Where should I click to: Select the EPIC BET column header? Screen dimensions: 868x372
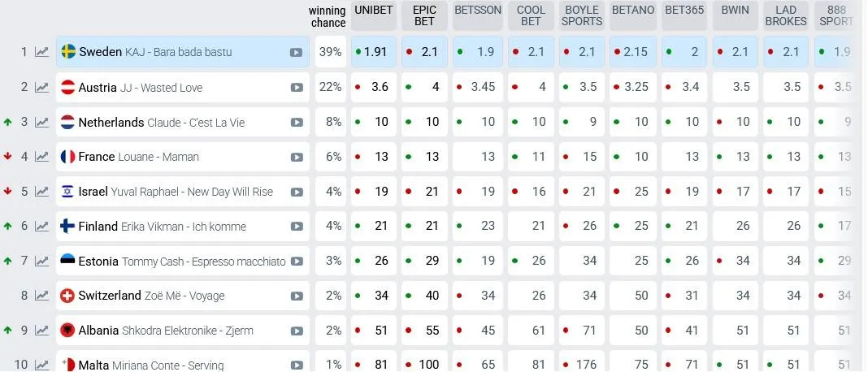[424, 15]
